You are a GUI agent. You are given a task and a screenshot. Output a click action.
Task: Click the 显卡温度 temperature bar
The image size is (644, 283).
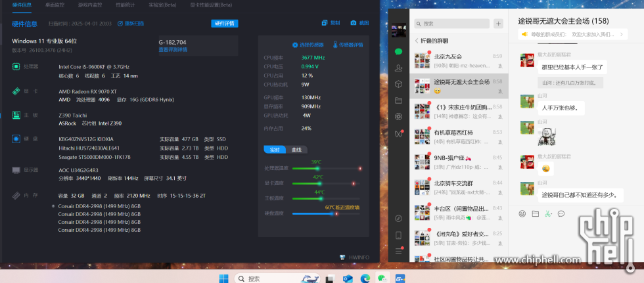[x=326, y=183]
